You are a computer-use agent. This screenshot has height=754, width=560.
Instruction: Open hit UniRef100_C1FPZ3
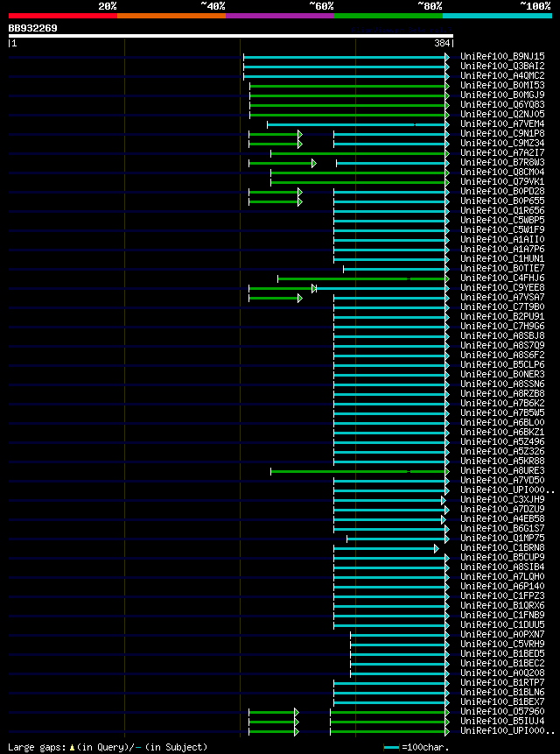pyautogui.click(x=502, y=595)
